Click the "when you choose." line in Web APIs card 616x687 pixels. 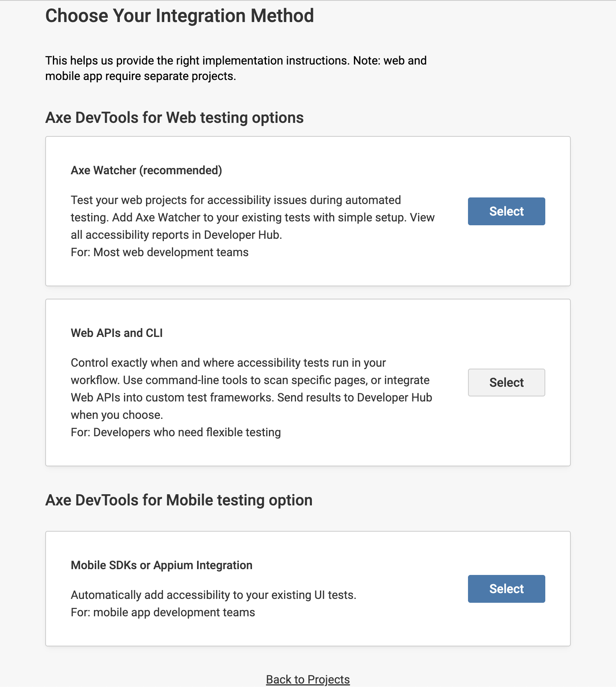pos(117,415)
